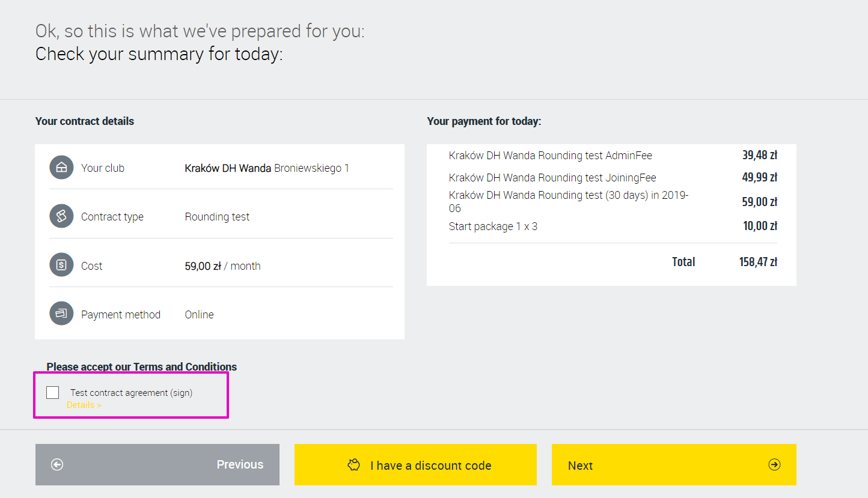Click the 'Test contract agreement (sign)' label
868x498 pixels.
pyautogui.click(x=131, y=393)
